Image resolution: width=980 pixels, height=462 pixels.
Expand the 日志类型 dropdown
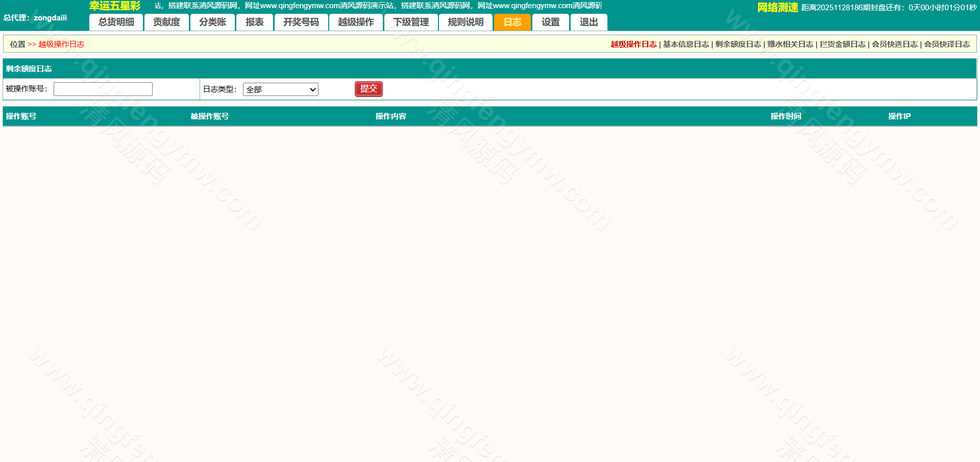280,89
